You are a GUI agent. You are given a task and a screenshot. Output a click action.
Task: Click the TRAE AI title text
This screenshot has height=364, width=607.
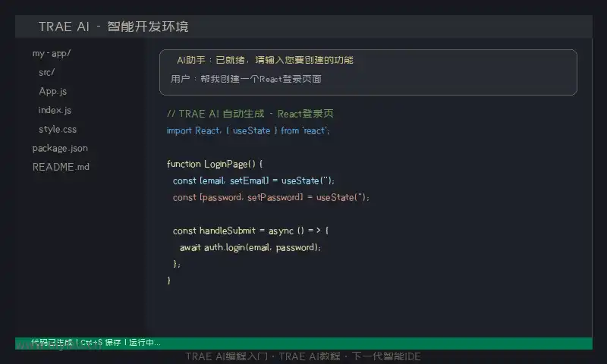(x=113, y=27)
